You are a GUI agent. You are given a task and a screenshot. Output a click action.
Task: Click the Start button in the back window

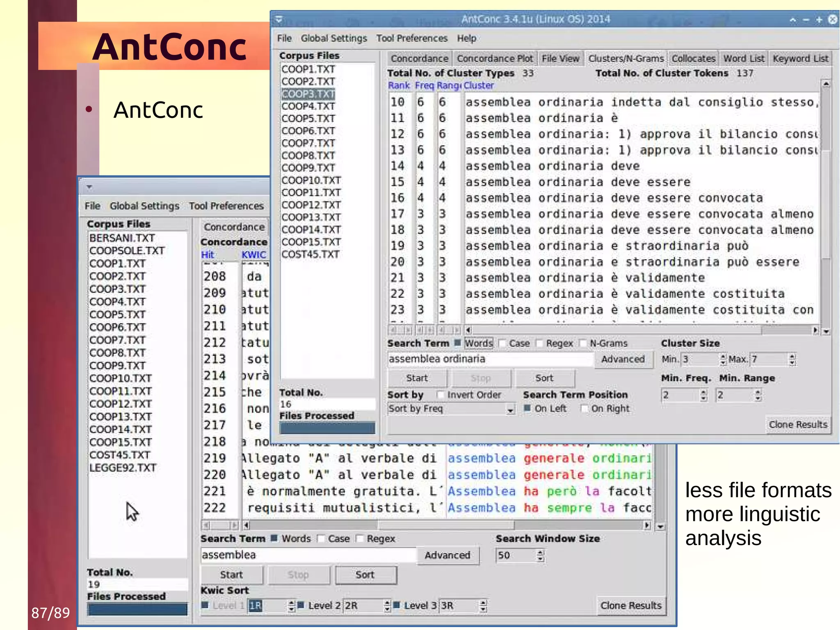pos(231,575)
